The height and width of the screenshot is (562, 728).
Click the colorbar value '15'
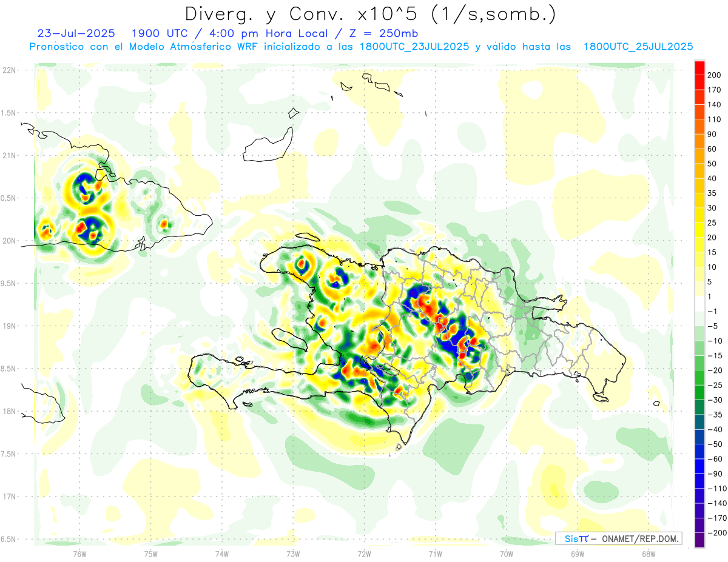pyautogui.click(x=713, y=252)
